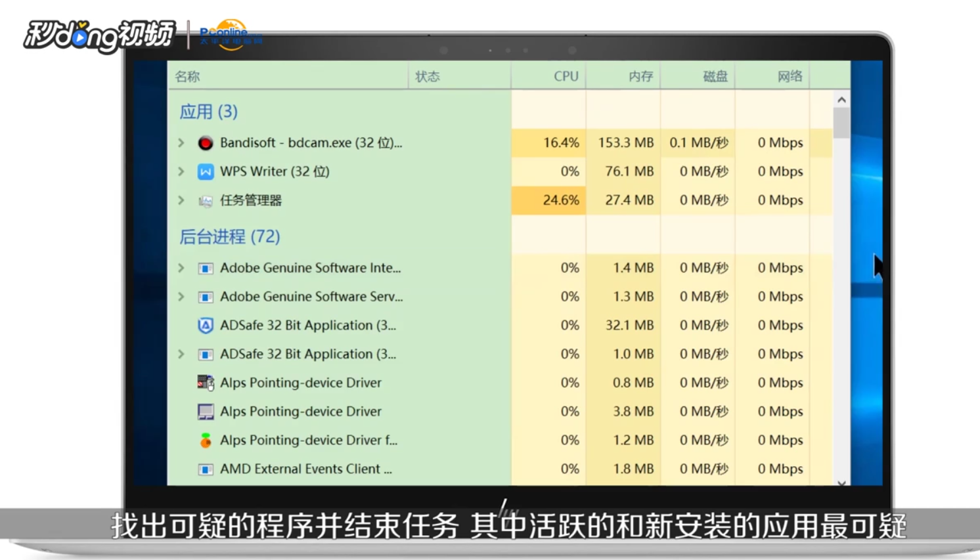Screen dimensions: 980x560
Task: Select the WPS Writer (32 位) row name
Action: click(275, 171)
